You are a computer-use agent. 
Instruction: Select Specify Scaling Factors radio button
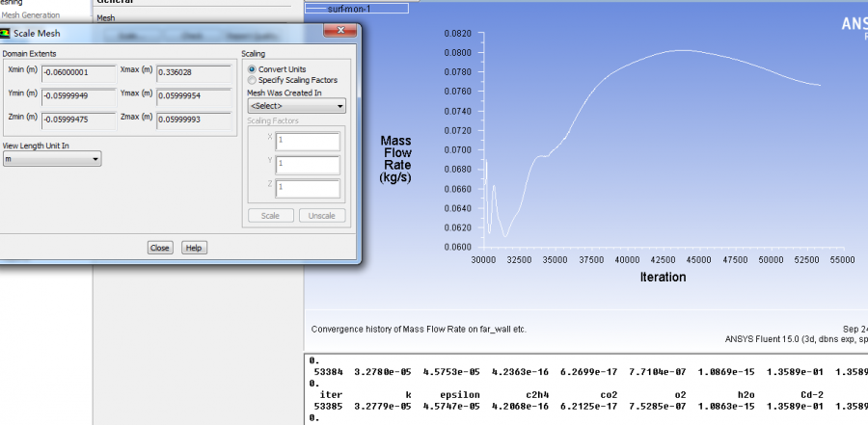tap(252, 80)
